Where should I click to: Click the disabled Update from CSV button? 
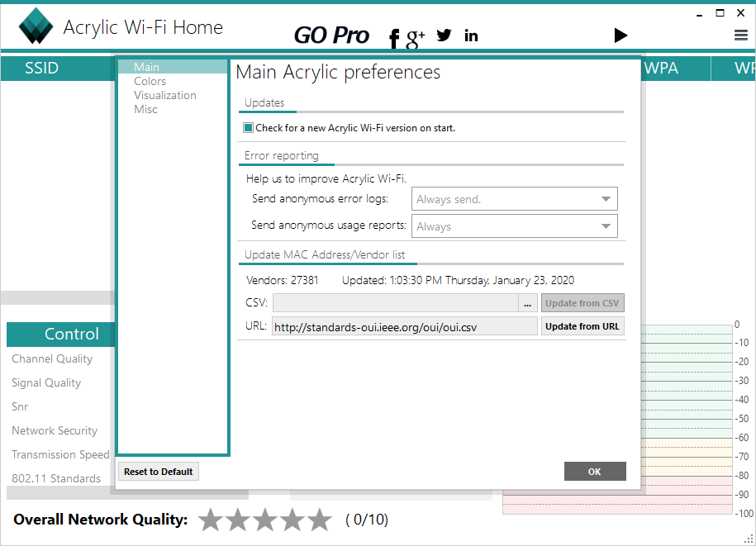(582, 303)
